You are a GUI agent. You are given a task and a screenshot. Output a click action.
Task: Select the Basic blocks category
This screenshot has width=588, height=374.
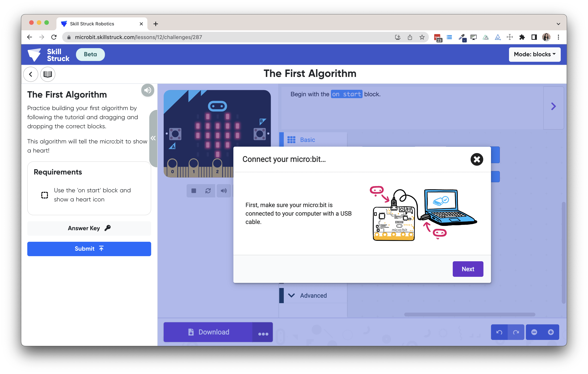307,140
